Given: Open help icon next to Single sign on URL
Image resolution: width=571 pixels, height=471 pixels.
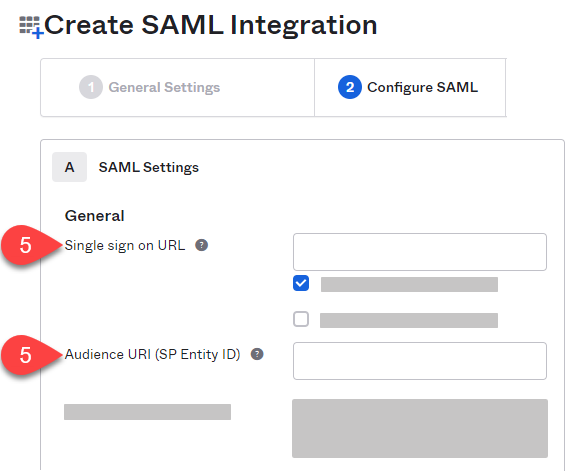Looking at the screenshot, I should pyautogui.click(x=201, y=245).
